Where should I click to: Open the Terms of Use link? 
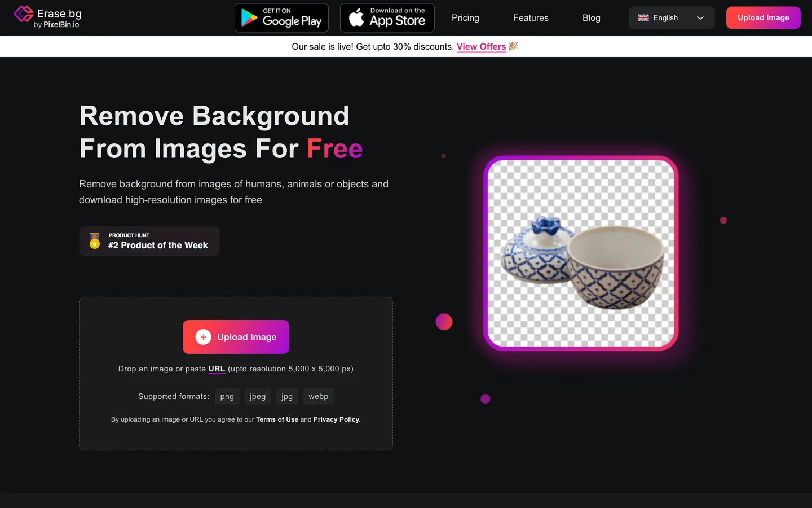[x=277, y=419]
